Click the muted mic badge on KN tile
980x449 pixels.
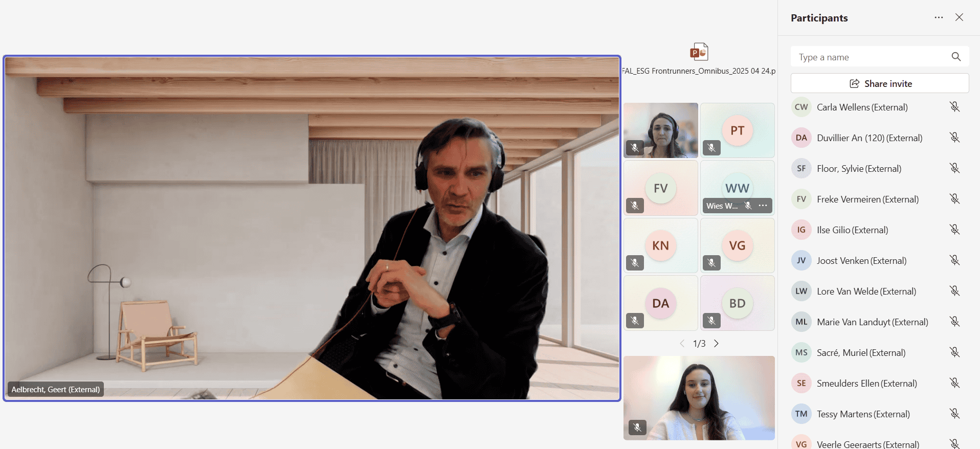[635, 263]
